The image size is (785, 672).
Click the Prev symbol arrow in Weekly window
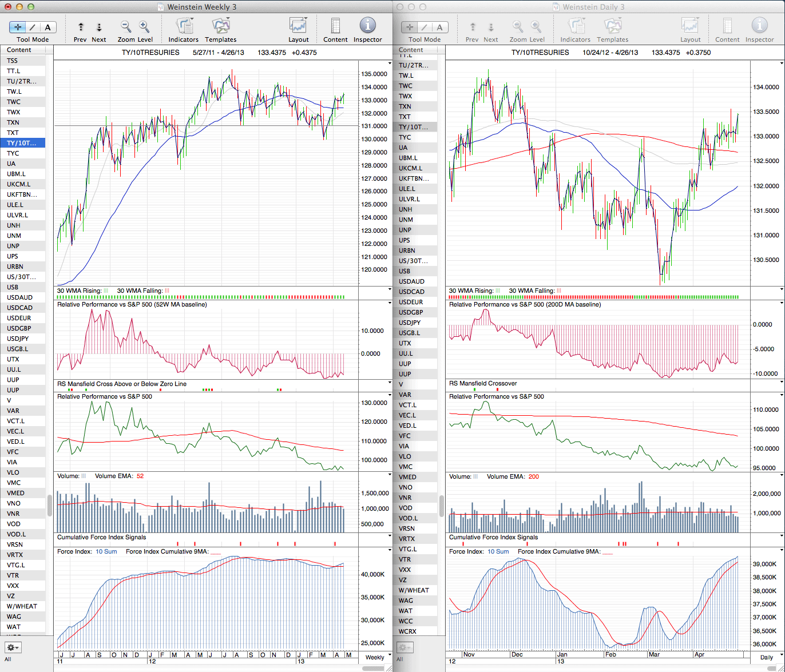81,27
